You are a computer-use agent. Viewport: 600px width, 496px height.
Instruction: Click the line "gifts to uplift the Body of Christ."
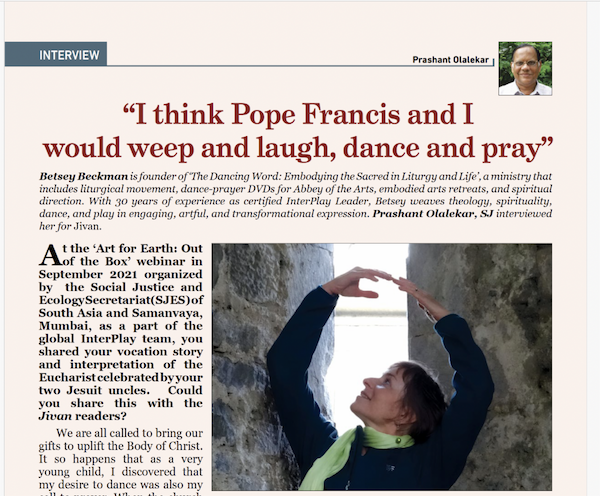coord(121,446)
